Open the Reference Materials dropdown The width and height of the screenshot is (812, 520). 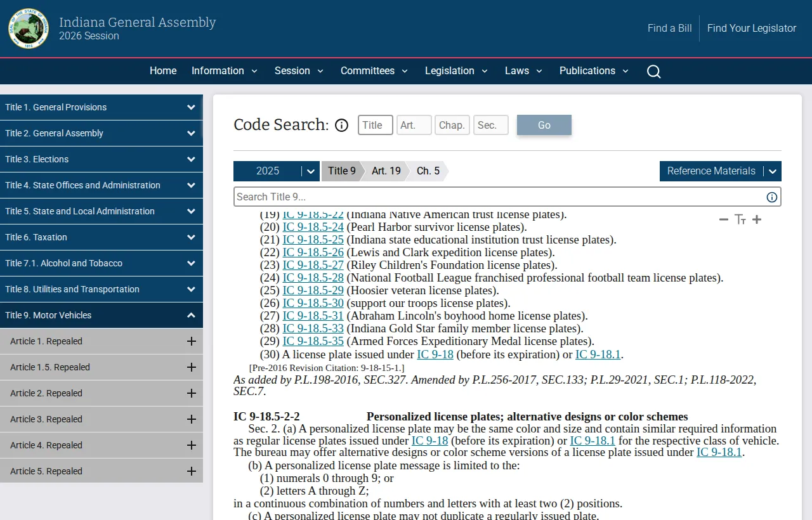point(772,171)
